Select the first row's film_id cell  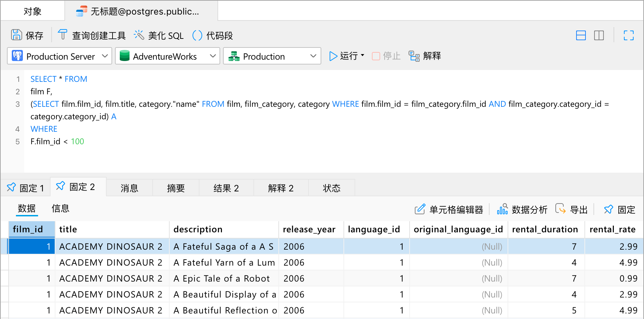32,246
